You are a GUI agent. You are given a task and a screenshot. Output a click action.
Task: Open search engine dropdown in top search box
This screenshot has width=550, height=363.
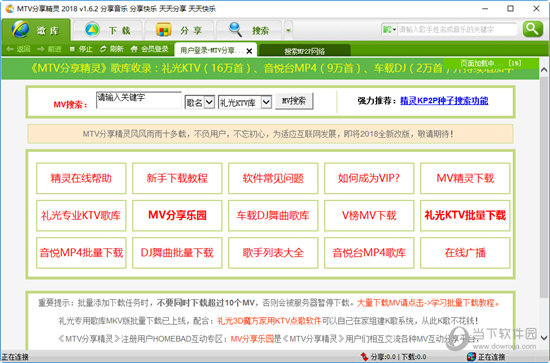tap(389, 29)
